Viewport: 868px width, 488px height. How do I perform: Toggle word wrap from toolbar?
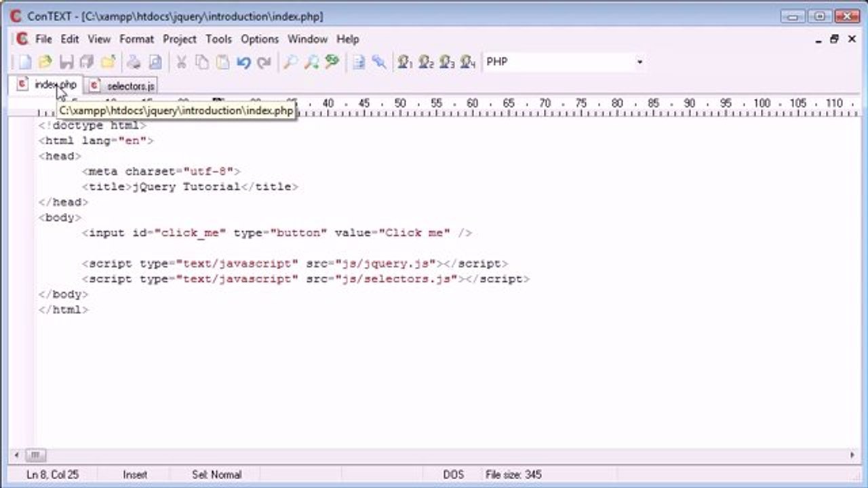pos(359,62)
